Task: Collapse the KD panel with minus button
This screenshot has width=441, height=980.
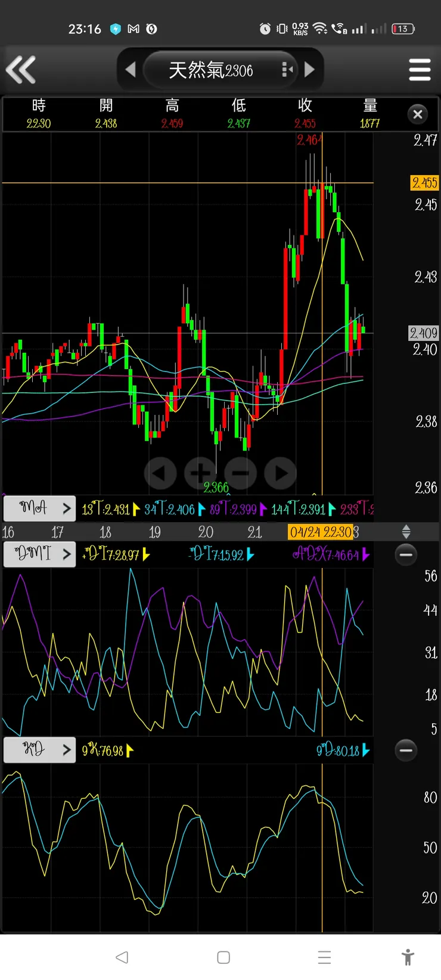Action: pos(406,750)
